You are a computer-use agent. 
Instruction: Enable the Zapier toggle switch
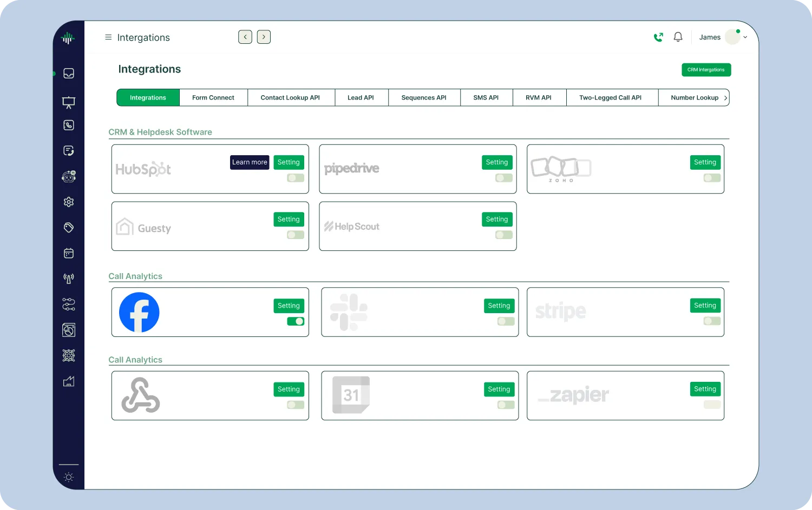click(712, 405)
